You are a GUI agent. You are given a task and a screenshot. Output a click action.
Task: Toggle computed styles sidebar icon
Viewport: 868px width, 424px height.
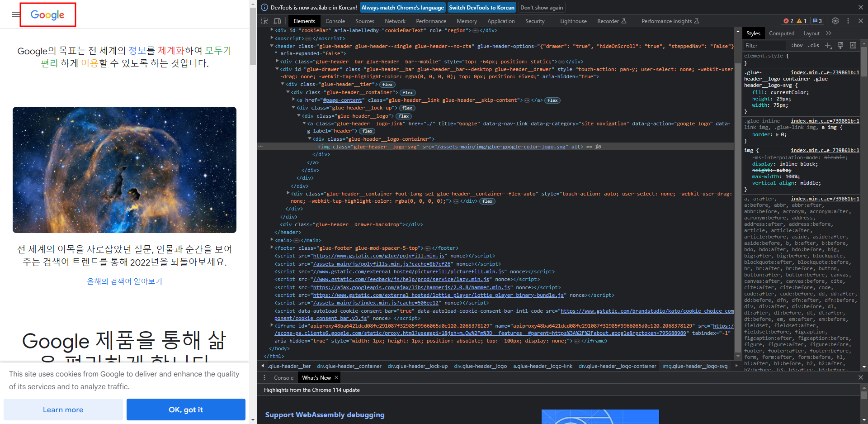click(853, 45)
